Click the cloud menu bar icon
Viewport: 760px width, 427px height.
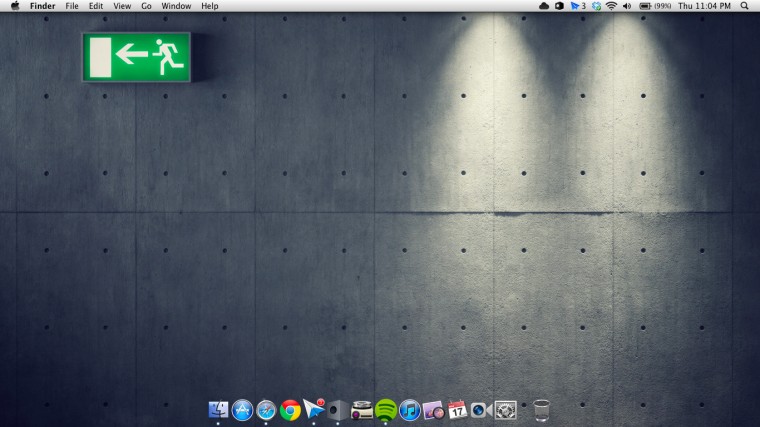tap(544, 6)
